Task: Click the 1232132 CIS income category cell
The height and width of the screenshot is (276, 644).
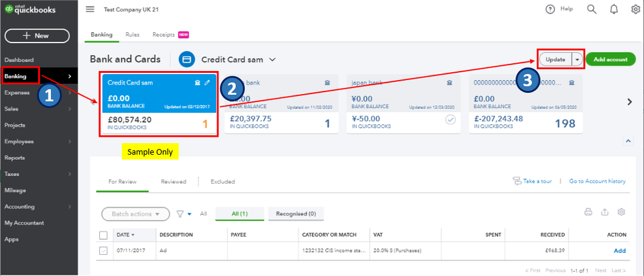Action: coord(333,251)
